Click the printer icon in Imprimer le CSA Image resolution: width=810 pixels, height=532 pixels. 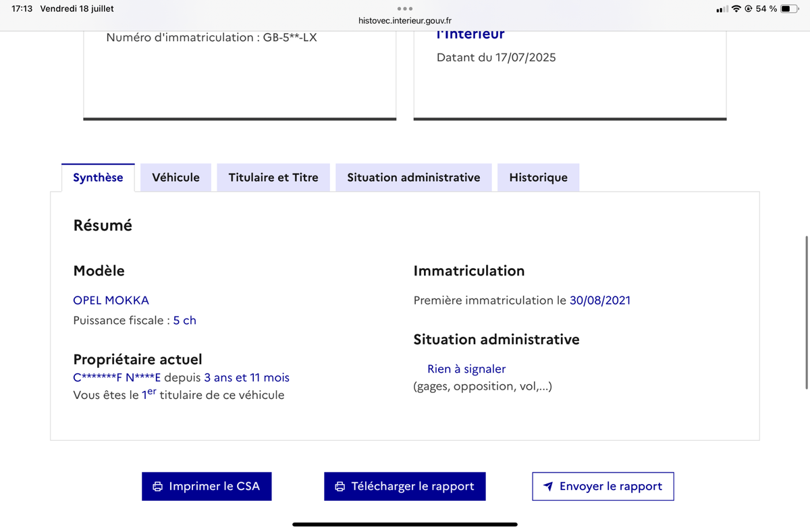[x=158, y=487]
